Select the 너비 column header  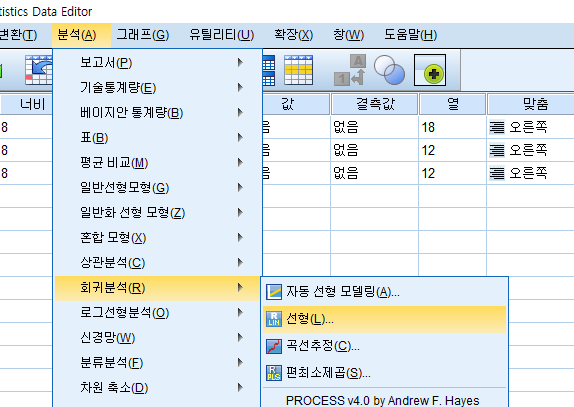[x=27, y=104]
